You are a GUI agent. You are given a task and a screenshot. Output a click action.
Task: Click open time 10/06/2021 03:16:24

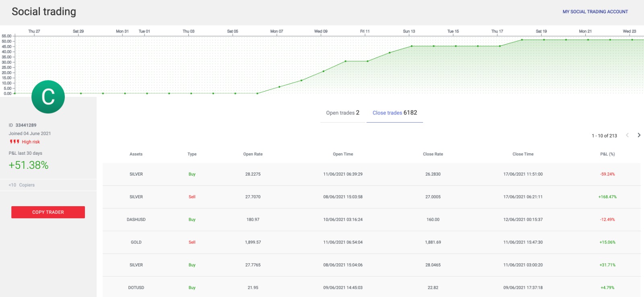[343, 220]
